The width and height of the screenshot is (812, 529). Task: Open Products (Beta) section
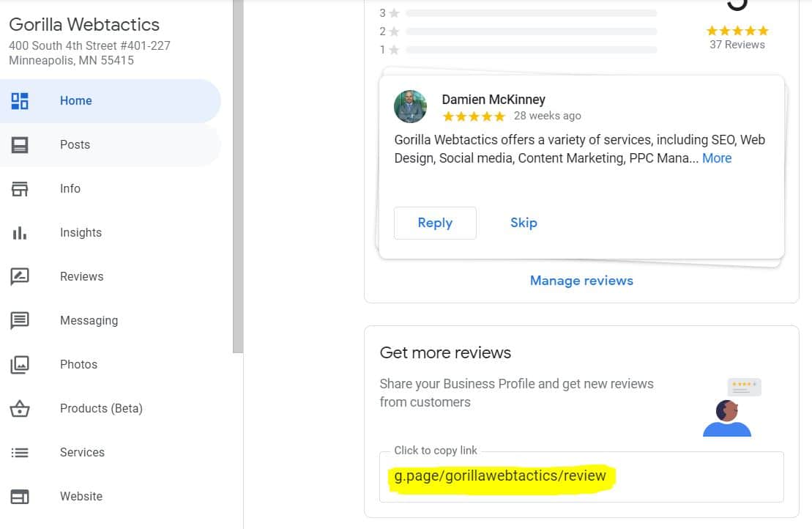pyautogui.click(x=111, y=409)
